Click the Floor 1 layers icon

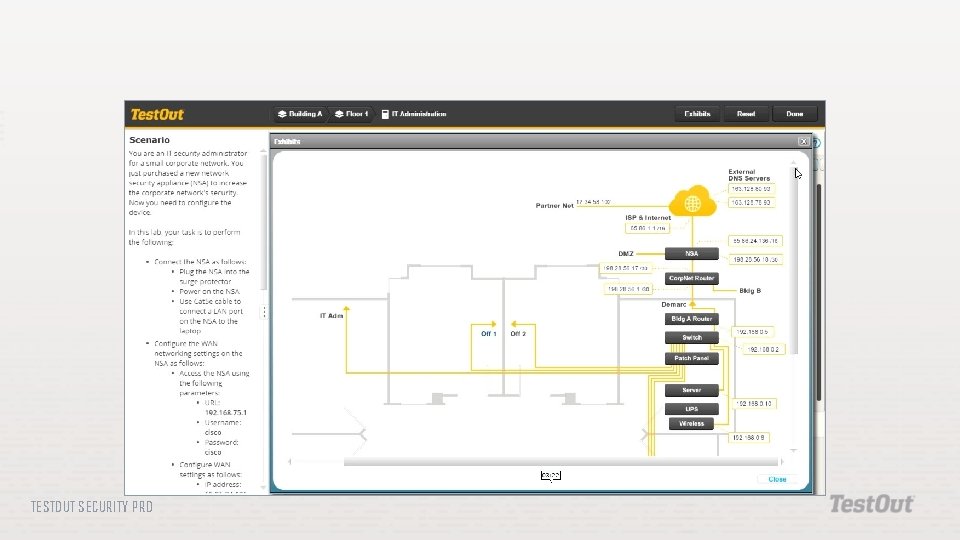(339, 114)
